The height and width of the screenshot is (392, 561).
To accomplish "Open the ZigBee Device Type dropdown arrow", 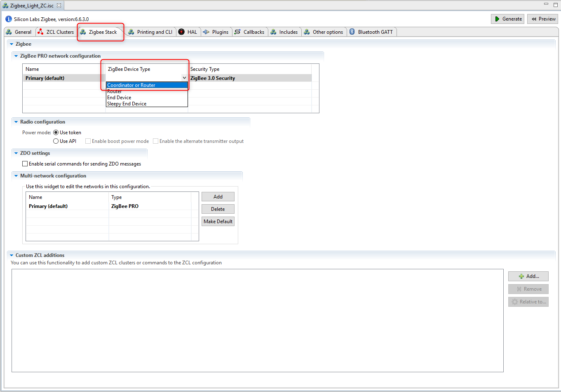I will click(x=184, y=78).
